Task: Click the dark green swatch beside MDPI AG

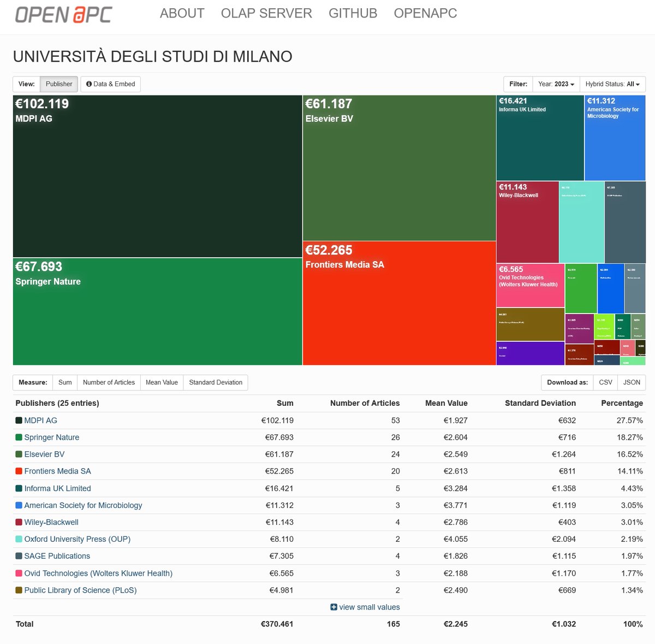Action: [x=19, y=421]
